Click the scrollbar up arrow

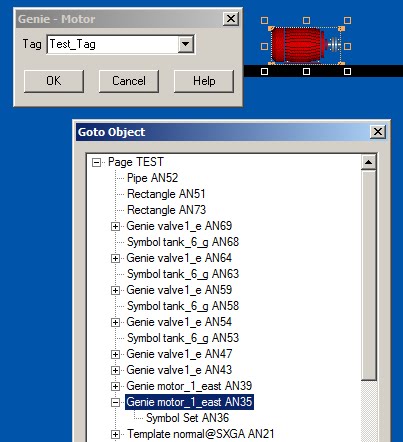click(369, 162)
